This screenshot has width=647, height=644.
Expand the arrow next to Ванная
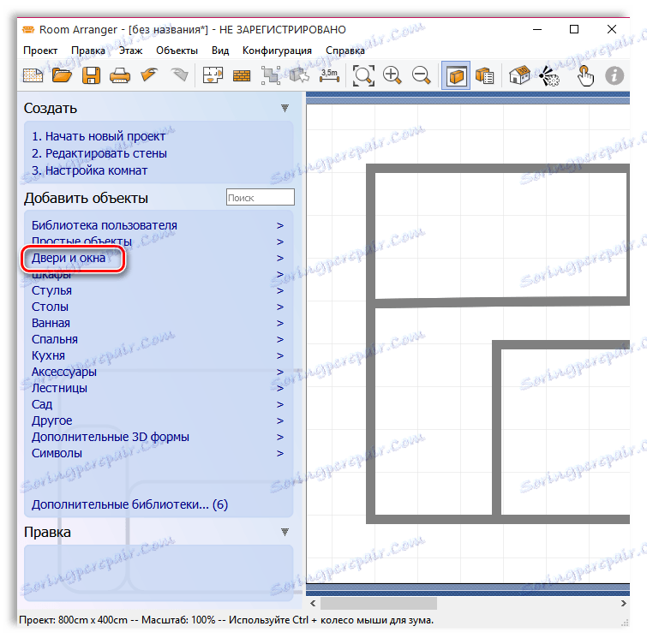click(x=280, y=323)
